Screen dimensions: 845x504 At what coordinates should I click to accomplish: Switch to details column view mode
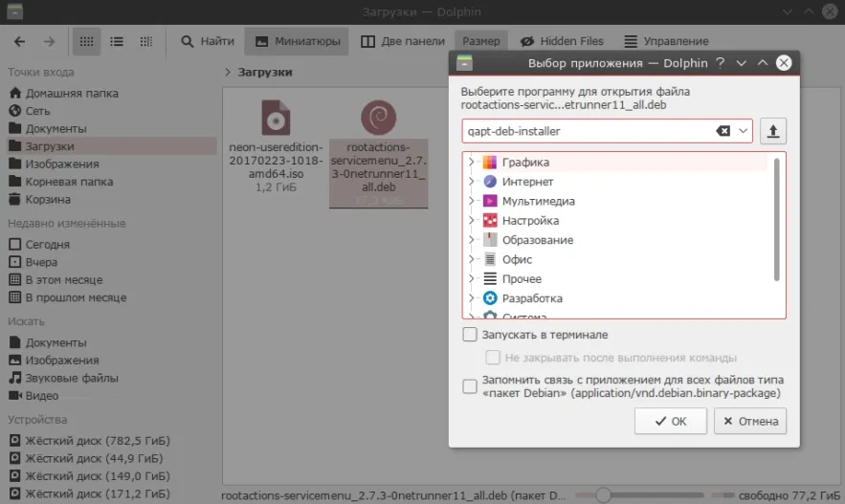coord(146,41)
